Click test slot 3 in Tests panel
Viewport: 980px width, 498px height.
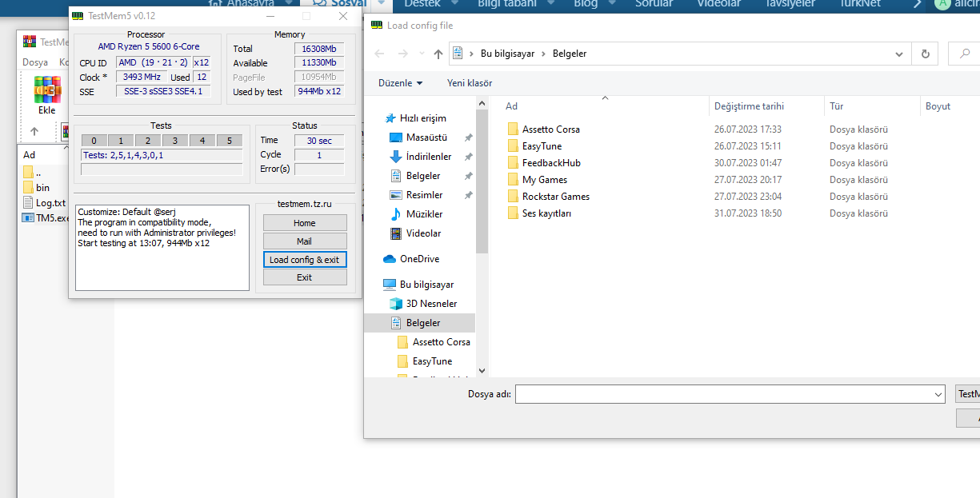(x=175, y=141)
